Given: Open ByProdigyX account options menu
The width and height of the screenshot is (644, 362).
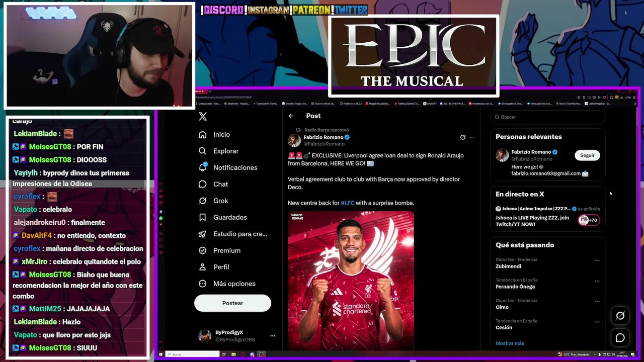Looking at the screenshot, I should pos(273,336).
